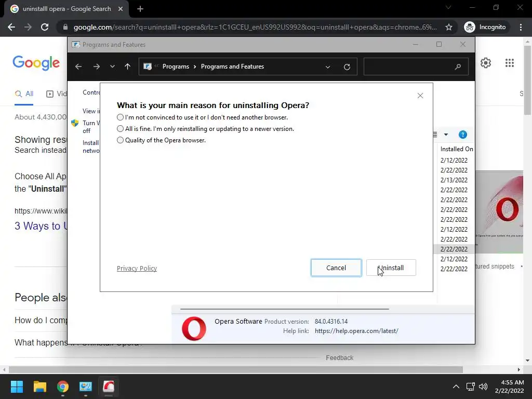The height and width of the screenshot is (399, 532).
Task: Click the Control Panel icon in address bar
Action: coord(148,66)
